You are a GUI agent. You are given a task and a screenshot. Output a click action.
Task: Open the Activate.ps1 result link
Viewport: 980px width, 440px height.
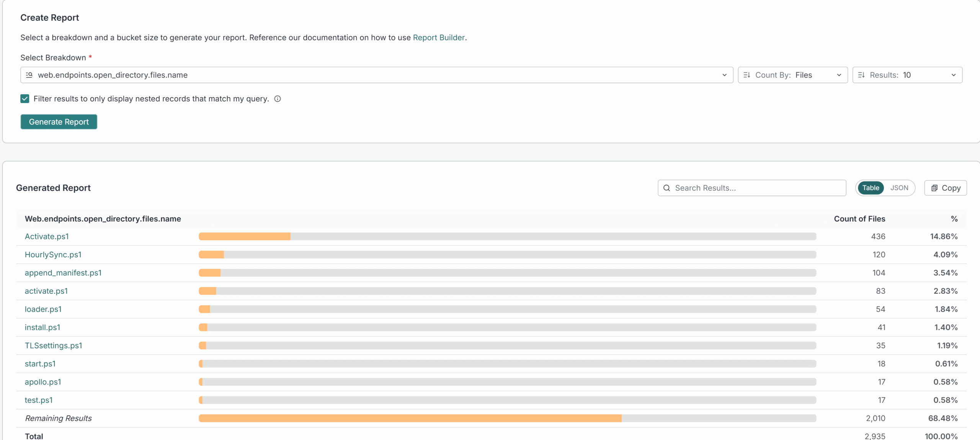[x=47, y=236]
